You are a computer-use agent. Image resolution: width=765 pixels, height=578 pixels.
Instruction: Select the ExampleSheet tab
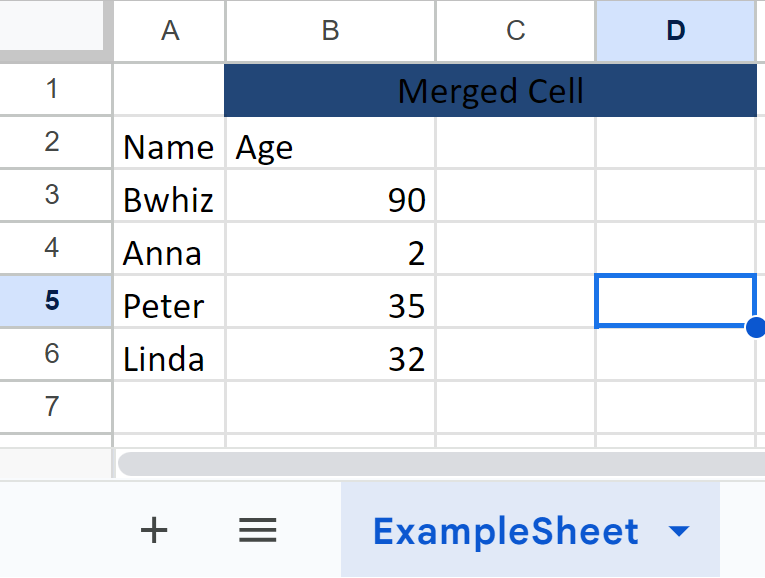click(x=505, y=531)
